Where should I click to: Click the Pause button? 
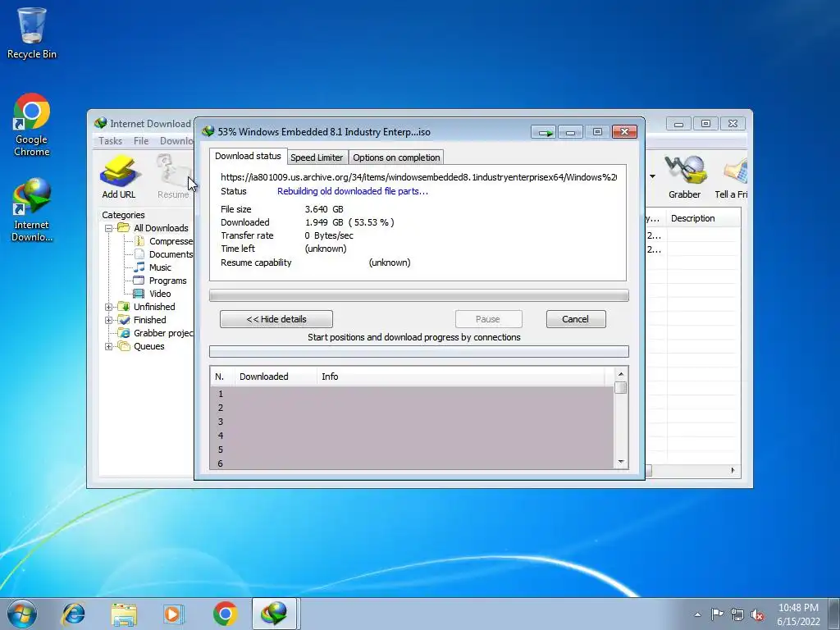click(488, 319)
